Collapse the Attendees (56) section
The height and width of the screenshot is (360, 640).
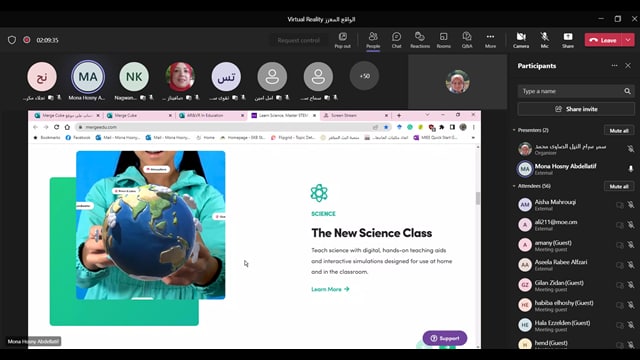pos(514,186)
